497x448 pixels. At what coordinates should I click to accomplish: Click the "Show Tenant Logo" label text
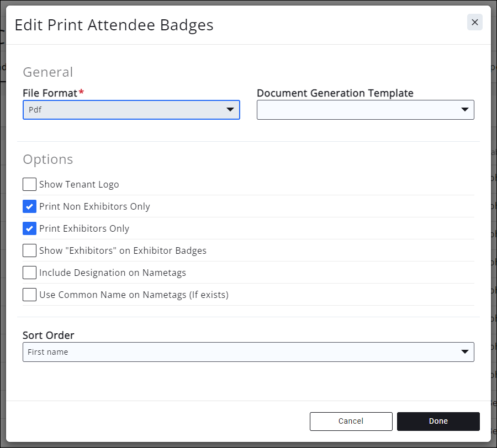(x=79, y=184)
